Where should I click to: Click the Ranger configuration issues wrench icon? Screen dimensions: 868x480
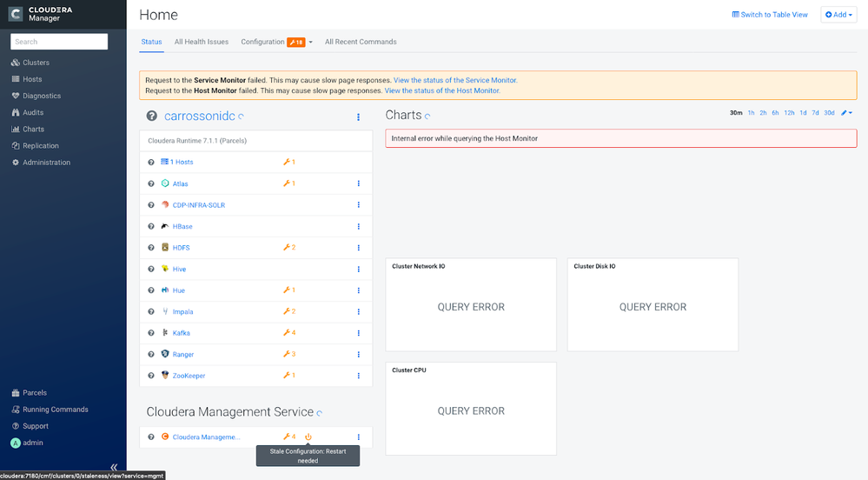pos(287,354)
